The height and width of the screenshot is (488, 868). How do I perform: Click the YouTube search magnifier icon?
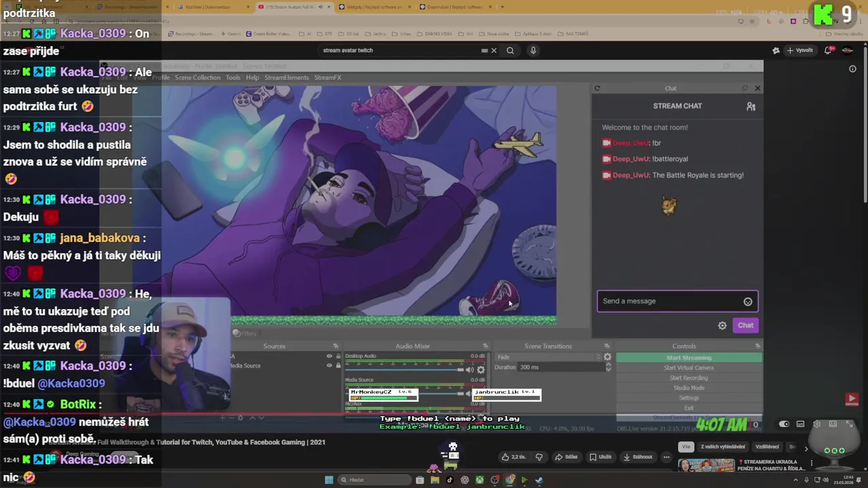[510, 50]
